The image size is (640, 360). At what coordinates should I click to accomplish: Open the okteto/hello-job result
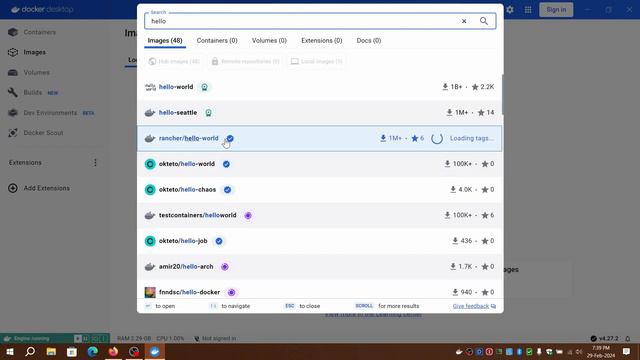tap(320, 241)
